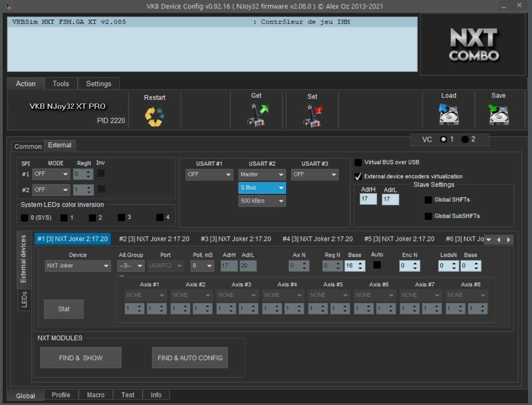Click the NXT Combo logo
The width and height of the screenshot is (532, 405).
point(473,45)
